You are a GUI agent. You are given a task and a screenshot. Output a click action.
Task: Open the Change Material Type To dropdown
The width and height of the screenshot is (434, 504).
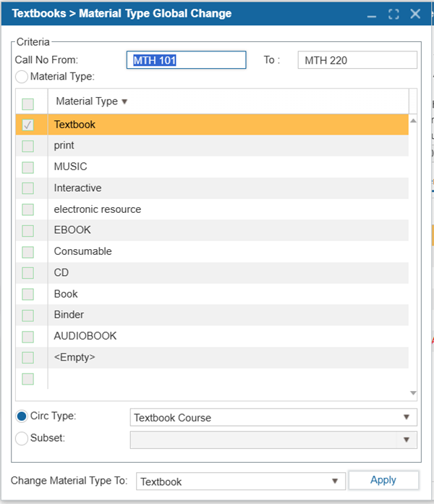[241, 481]
